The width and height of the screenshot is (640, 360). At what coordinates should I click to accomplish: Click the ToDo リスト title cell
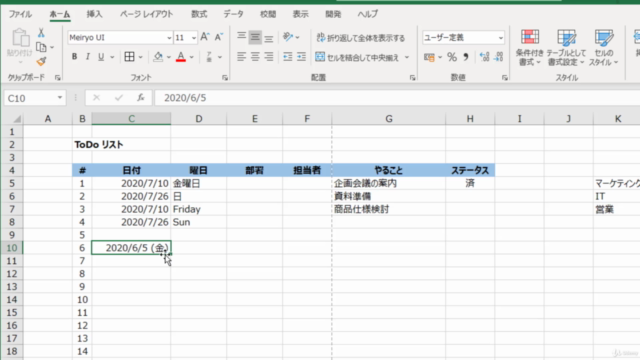[98, 144]
